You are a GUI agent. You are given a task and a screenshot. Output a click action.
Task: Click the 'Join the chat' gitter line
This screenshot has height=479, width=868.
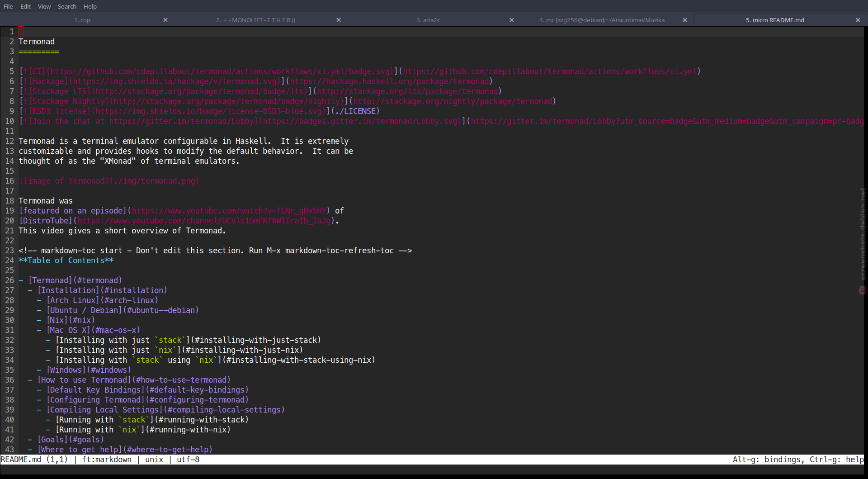click(x=441, y=121)
